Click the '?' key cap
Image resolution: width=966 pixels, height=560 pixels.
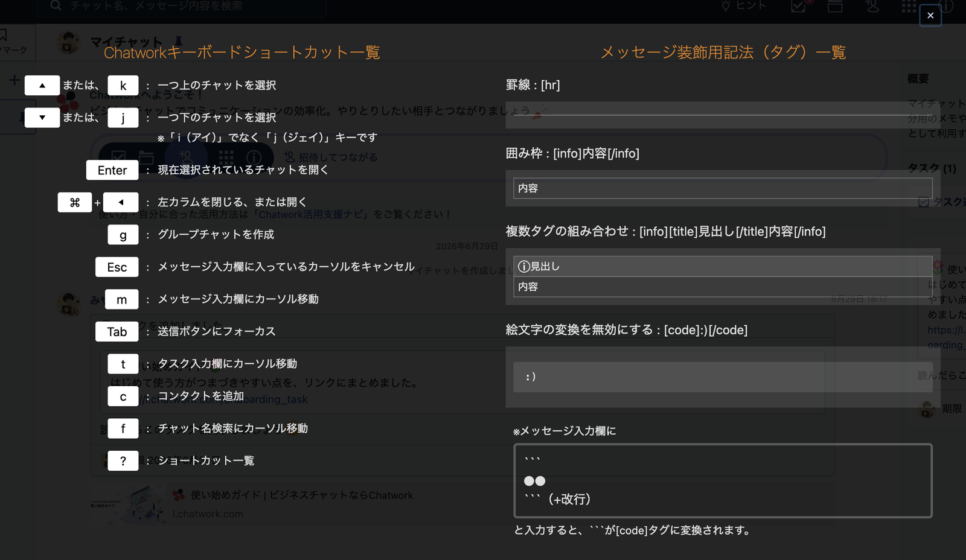(123, 460)
